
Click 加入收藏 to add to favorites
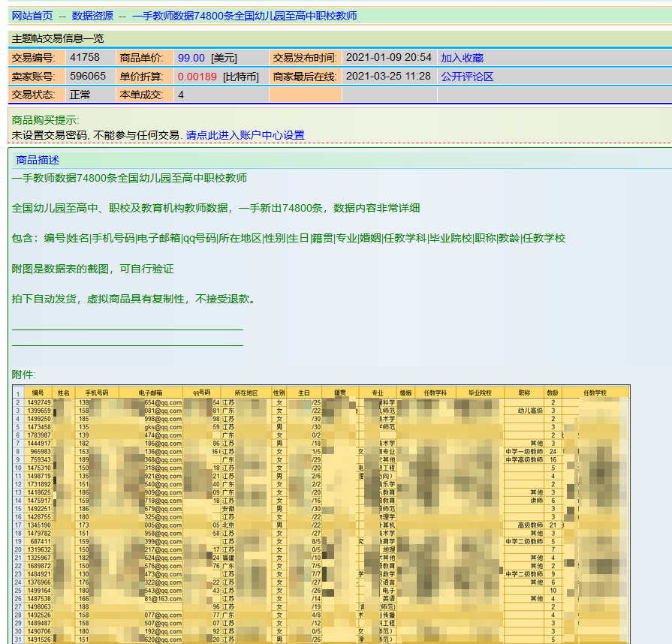click(x=462, y=58)
